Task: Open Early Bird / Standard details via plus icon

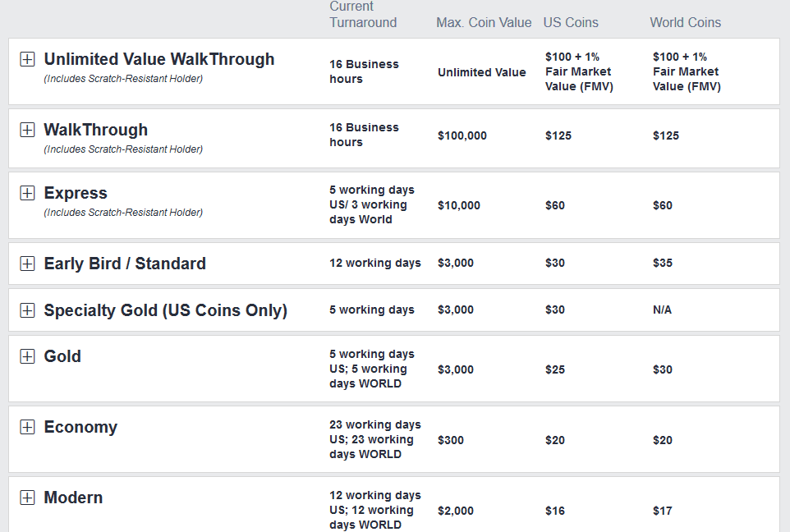Action: (x=27, y=264)
